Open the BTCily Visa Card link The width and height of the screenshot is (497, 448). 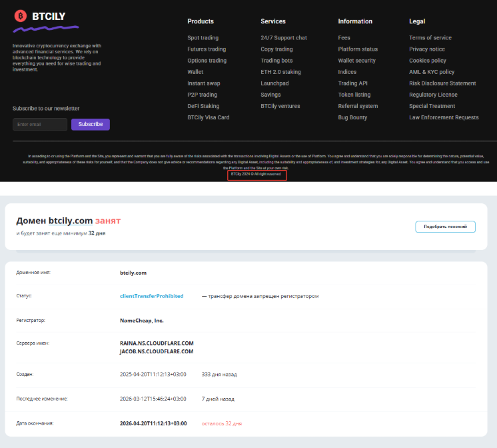[208, 117]
